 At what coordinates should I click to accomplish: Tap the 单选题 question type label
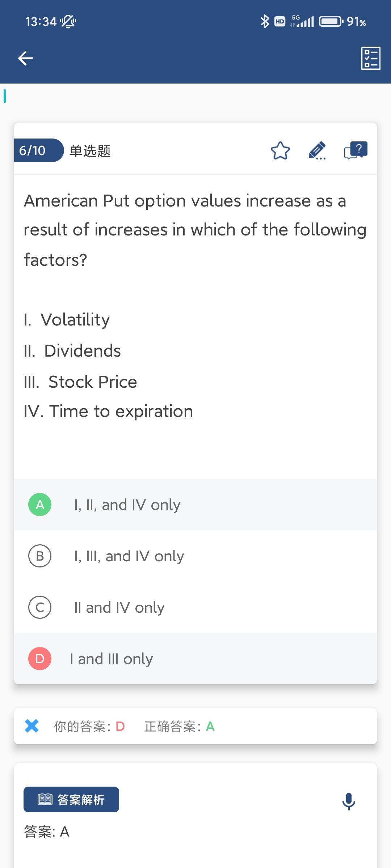click(90, 151)
